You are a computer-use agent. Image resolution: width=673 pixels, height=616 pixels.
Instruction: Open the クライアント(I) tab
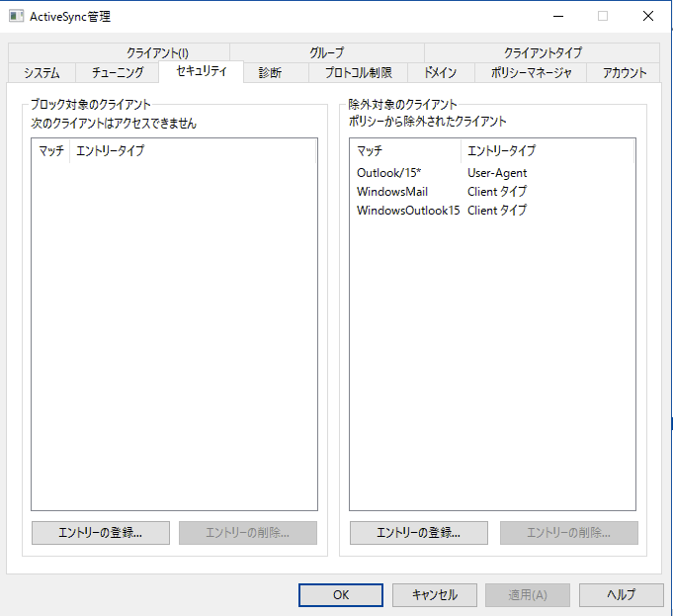coord(157,52)
